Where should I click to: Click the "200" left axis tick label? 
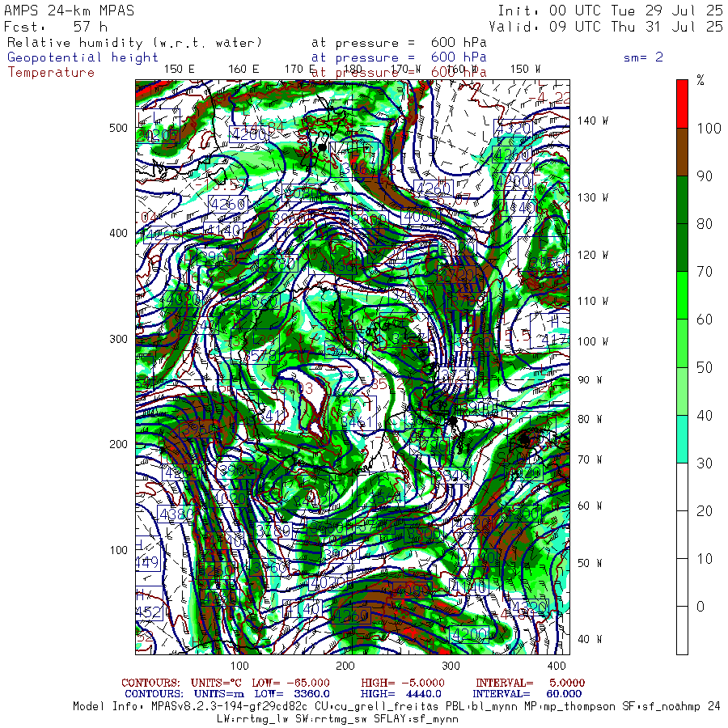pyautogui.click(x=118, y=444)
